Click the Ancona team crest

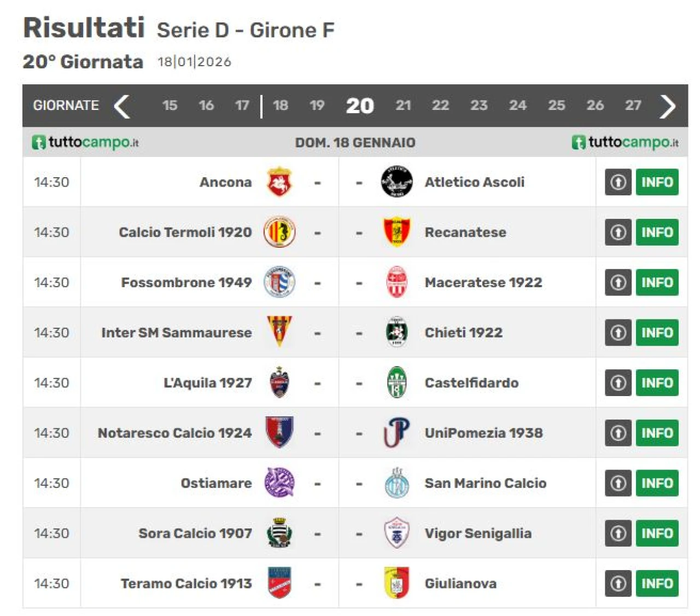(x=279, y=182)
